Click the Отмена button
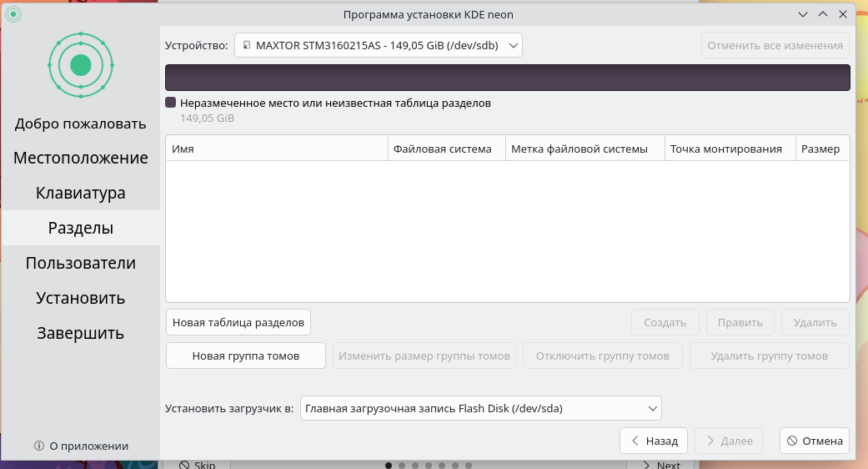Viewport: 868px width, 469px height. pos(815,441)
